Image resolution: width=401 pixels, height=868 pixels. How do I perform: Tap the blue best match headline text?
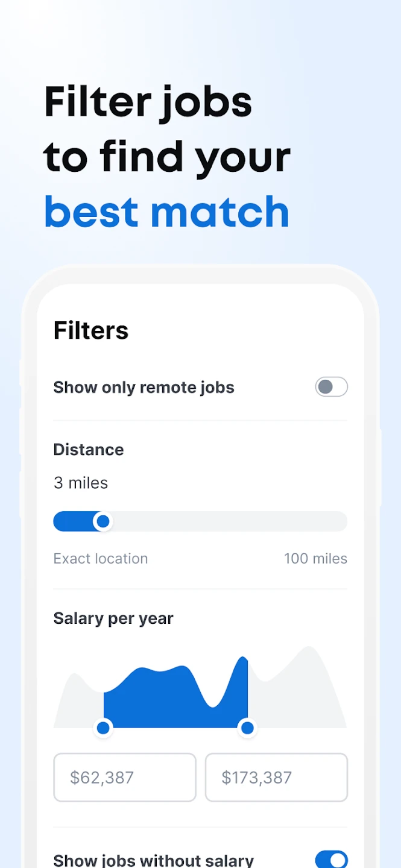pyautogui.click(x=166, y=212)
